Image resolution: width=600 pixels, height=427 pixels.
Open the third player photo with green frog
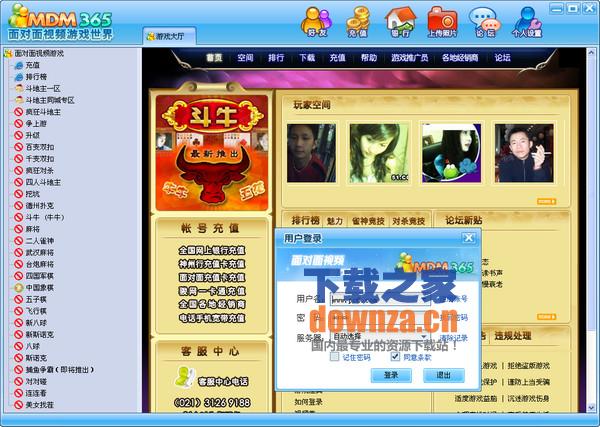pos(452,153)
